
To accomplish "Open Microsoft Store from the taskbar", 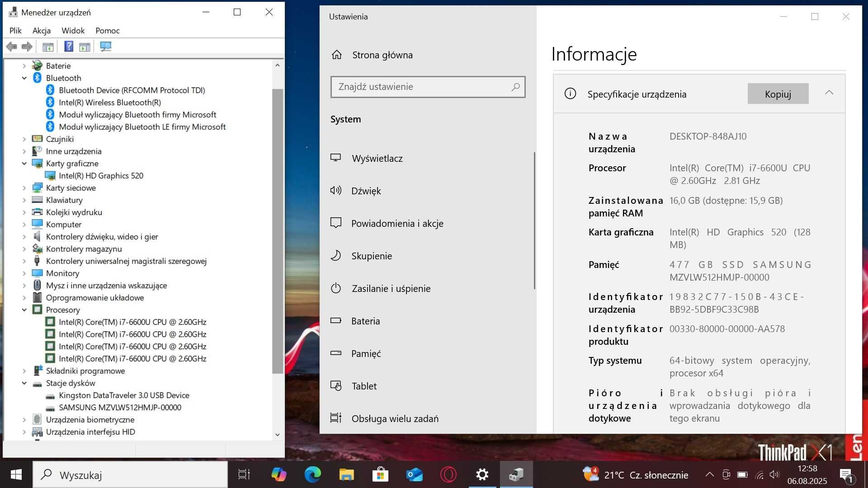I will click(x=380, y=474).
